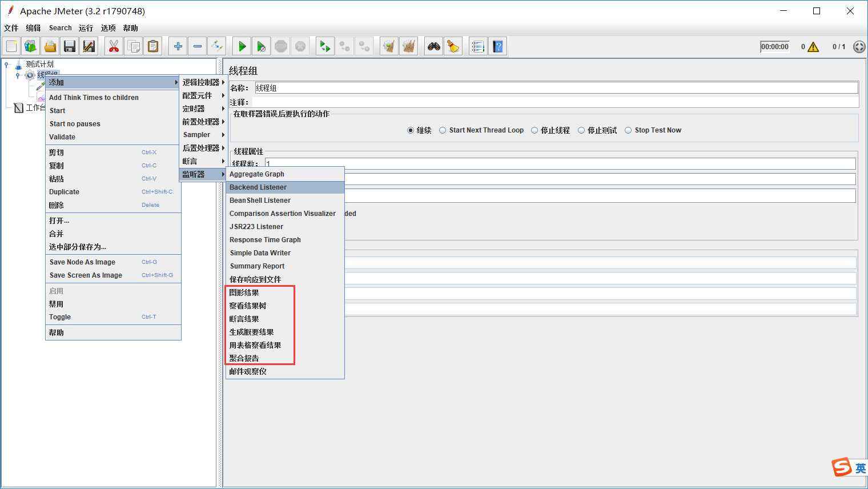Choose Add Think Times to children
The image size is (868, 489).
pyautogui.click(x=113, y=98)
